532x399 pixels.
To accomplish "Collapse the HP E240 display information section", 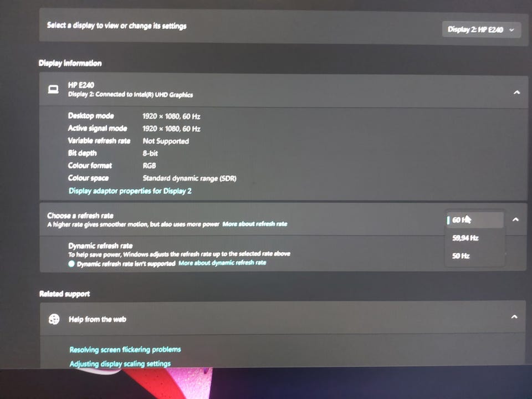I will coord(516,92).
